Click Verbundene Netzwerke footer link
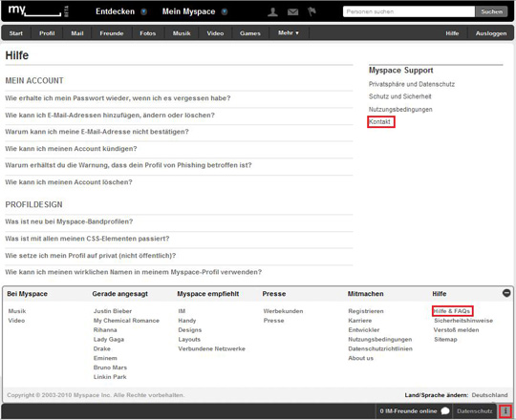 211,348
